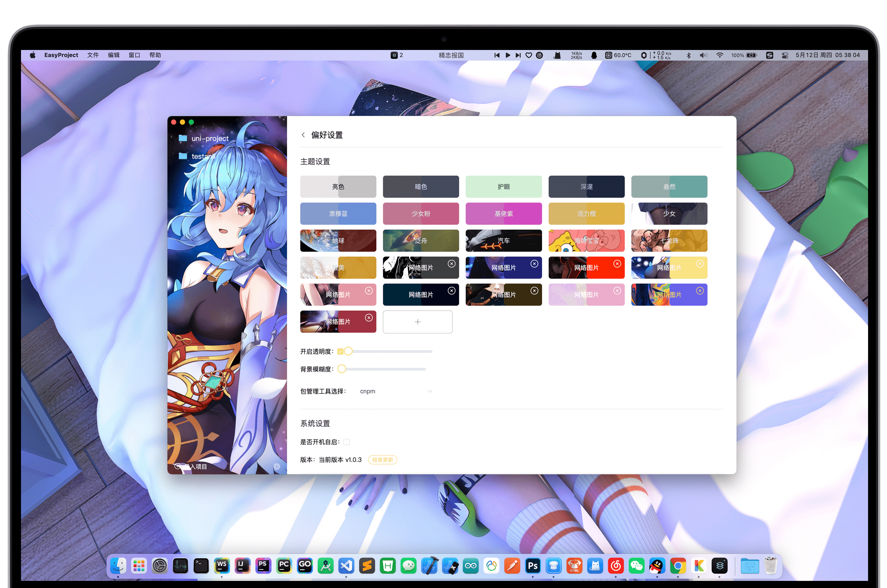Remove the dark gray 网络图片 theme
The height and width of the screenshot is (588, 887).
[451, 264]
